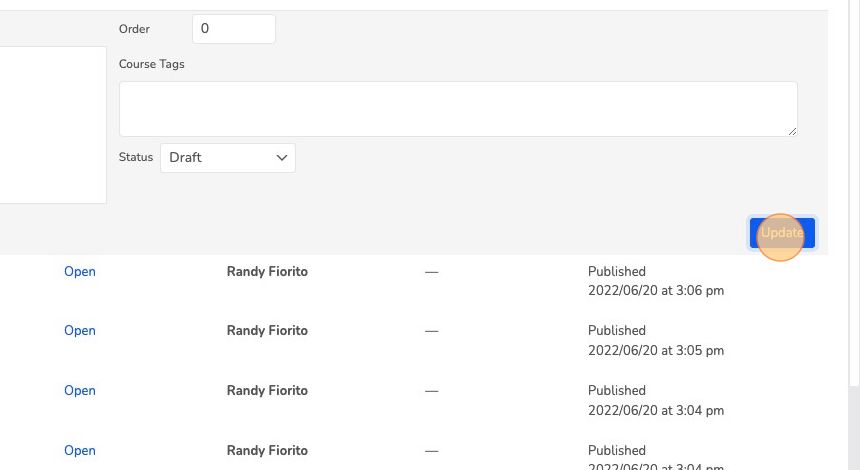Click the date 2022/06/20 at 3:06 pm
This screenshot has width=860, height=470.
point(656,291)
